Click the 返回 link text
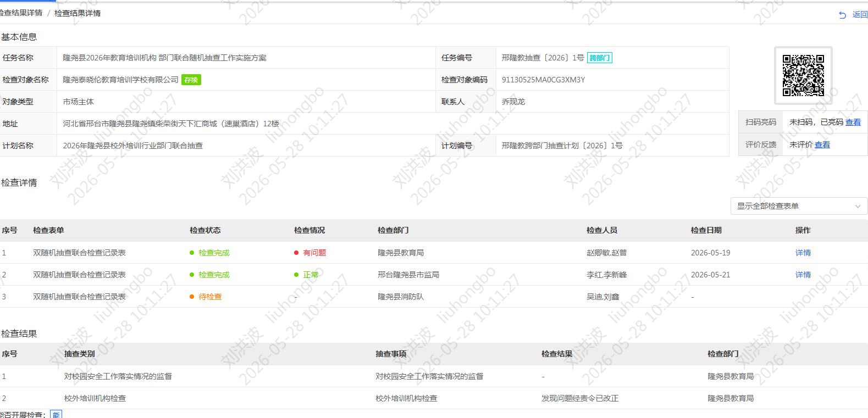This screenshot has height=418, width=868. pyautogui.click(x=860, y=15)
